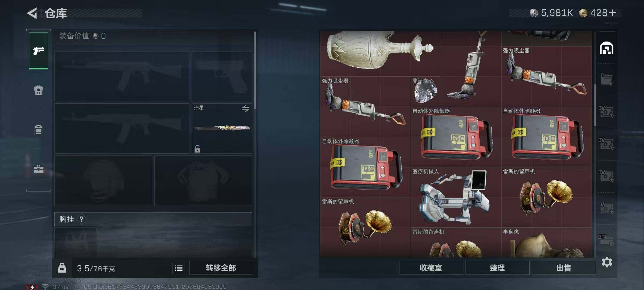The height and width of the screenshot is (290, 644).
Task: Open the backpack tab in left sidebar
Action: tap(38, 90)
